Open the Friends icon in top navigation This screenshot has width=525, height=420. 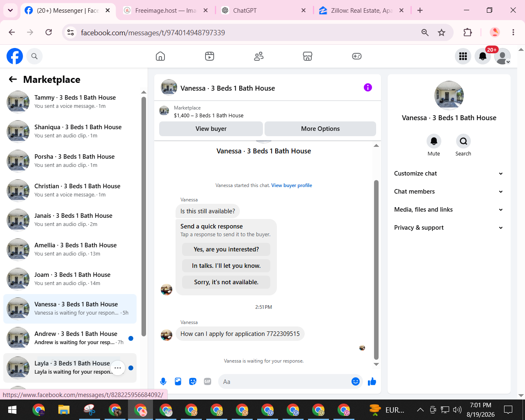259,56
